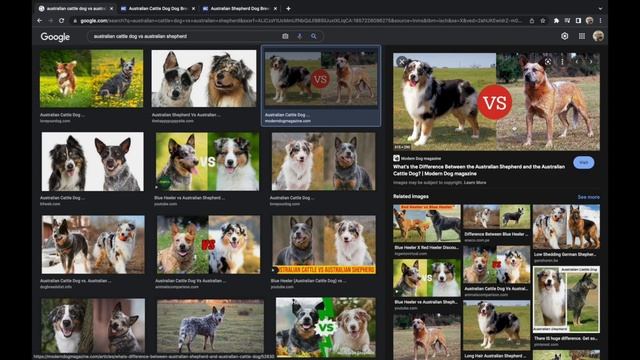The width and height of the screenshot is (640, 360).
Task: Open the Extensions puzzle icon
Action: click(x=556, y=20)
